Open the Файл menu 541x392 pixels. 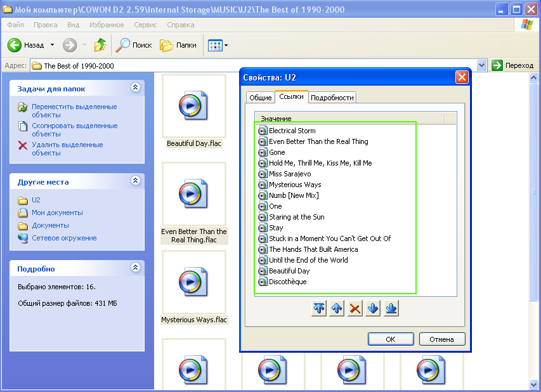(x=15, y=25)
